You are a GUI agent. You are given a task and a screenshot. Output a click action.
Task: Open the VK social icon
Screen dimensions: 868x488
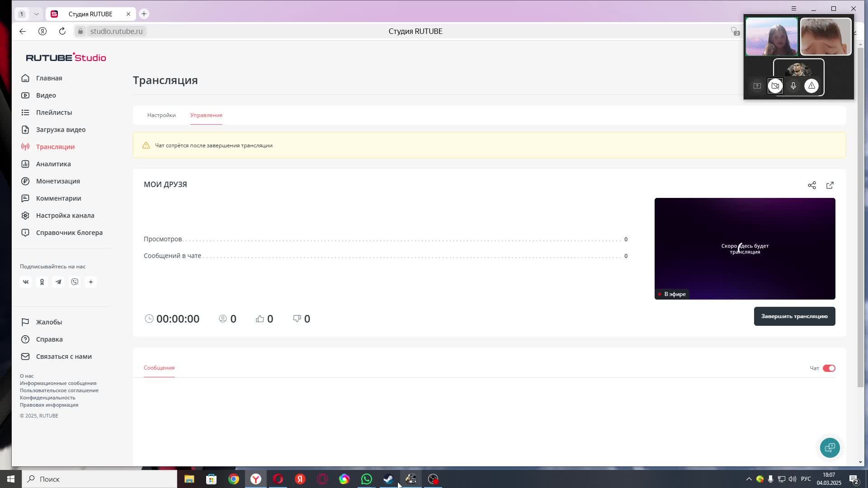point(26,282)
